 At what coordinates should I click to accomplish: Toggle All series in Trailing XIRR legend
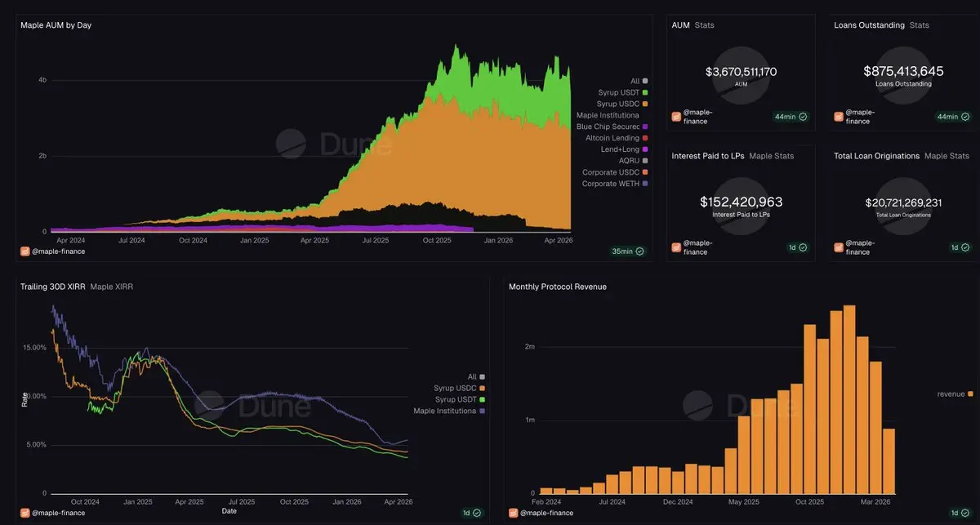click(477, 376)
